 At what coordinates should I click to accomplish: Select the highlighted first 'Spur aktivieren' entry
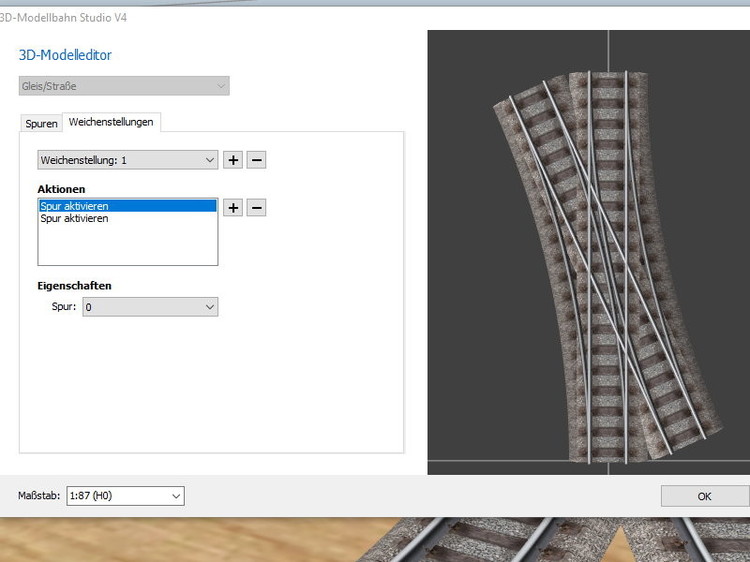point(127,206)
